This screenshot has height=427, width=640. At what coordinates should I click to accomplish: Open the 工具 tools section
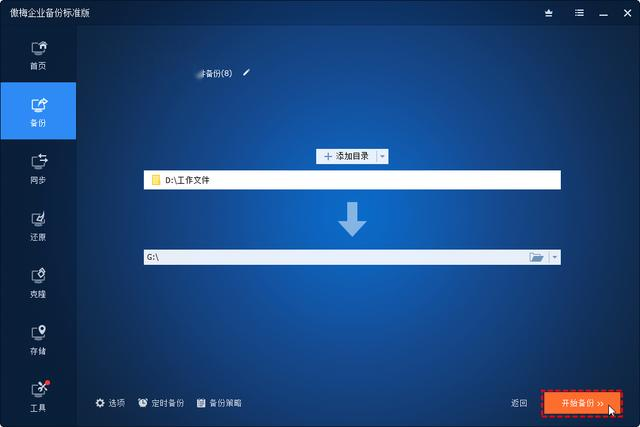[x=38, y=396]
